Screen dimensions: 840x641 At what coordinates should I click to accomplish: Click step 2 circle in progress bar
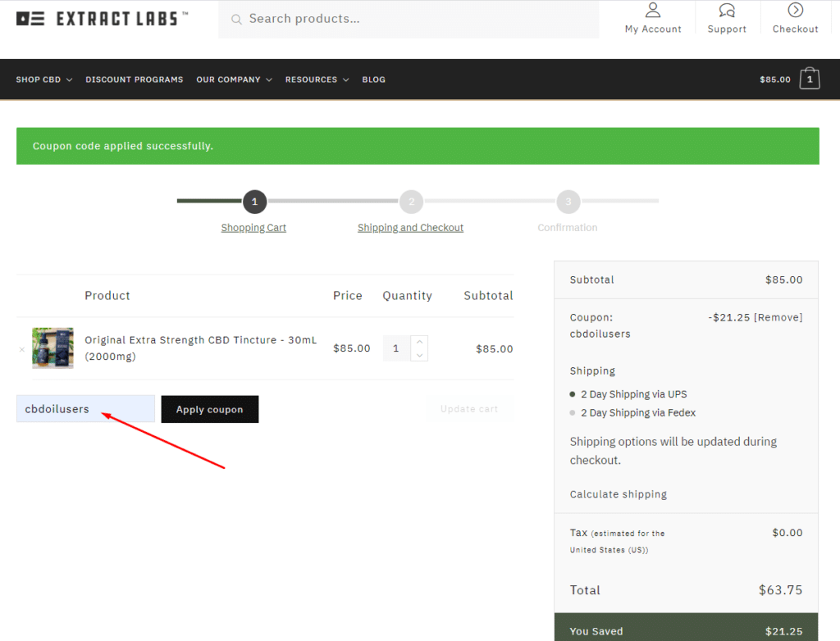click(412, 202)
